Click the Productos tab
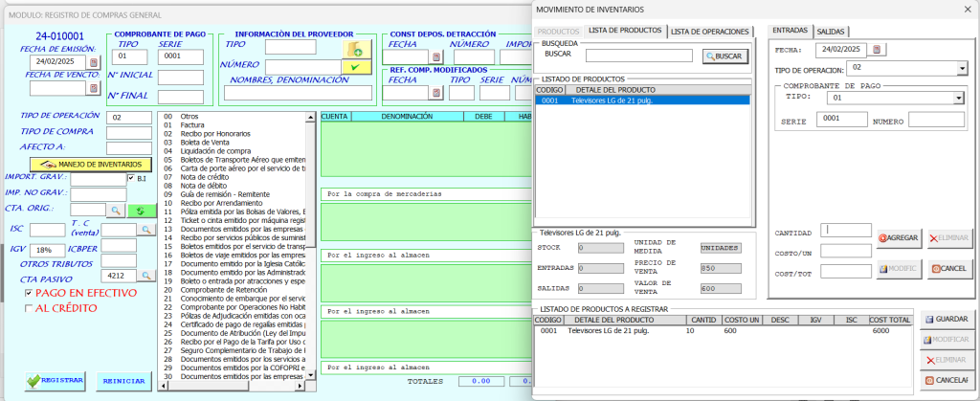The image size is (980, 401). click(558, 32)
